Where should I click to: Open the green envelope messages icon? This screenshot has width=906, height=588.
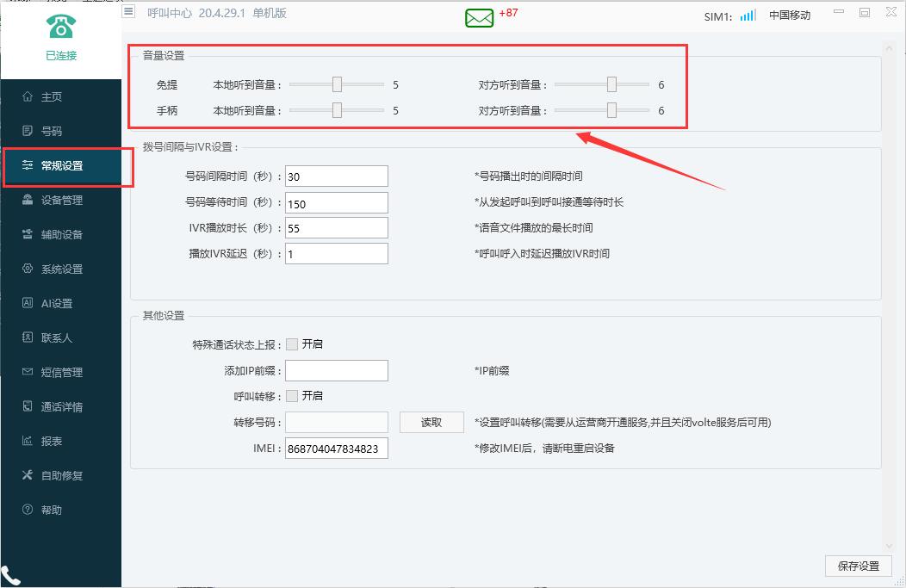[480, 18]
